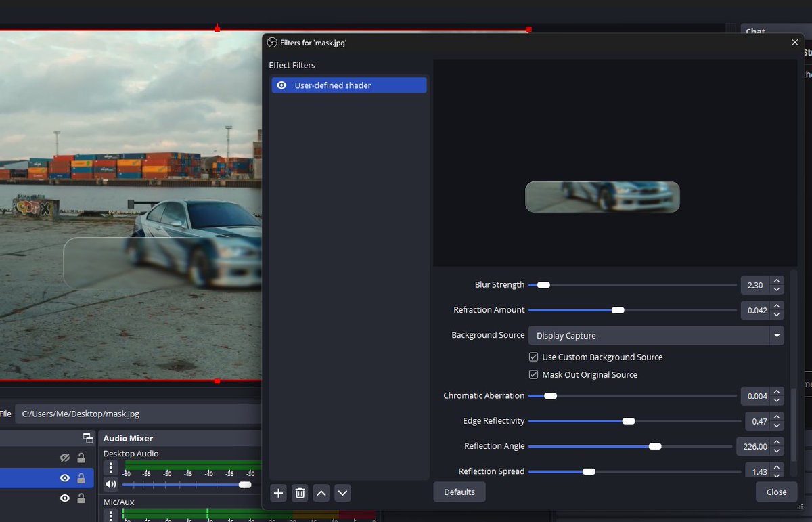The height and width of the screenshot is (522, 812).
Task: Open the Desktop Audio options menu
Action: pyautogui.click(x=110, y=467)
